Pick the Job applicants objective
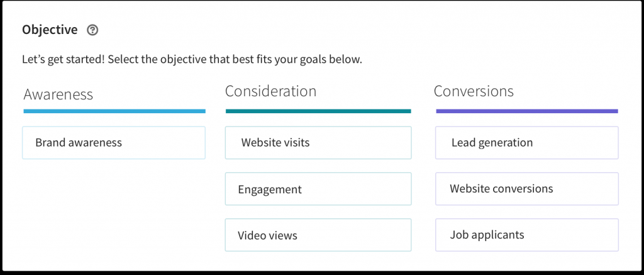Image resolution: width=644 pixels, height=275 pixels. 526,235
